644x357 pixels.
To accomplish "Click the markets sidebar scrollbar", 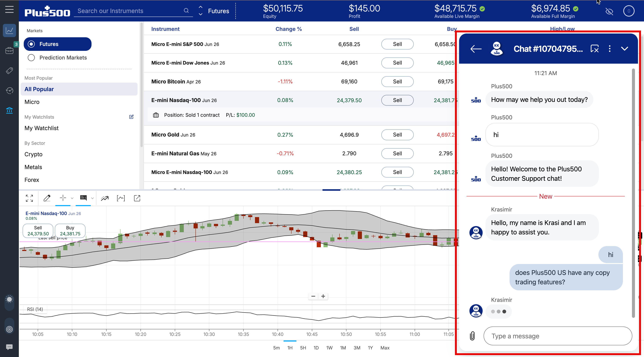I will pyautogui.click(x=141, y=85).
